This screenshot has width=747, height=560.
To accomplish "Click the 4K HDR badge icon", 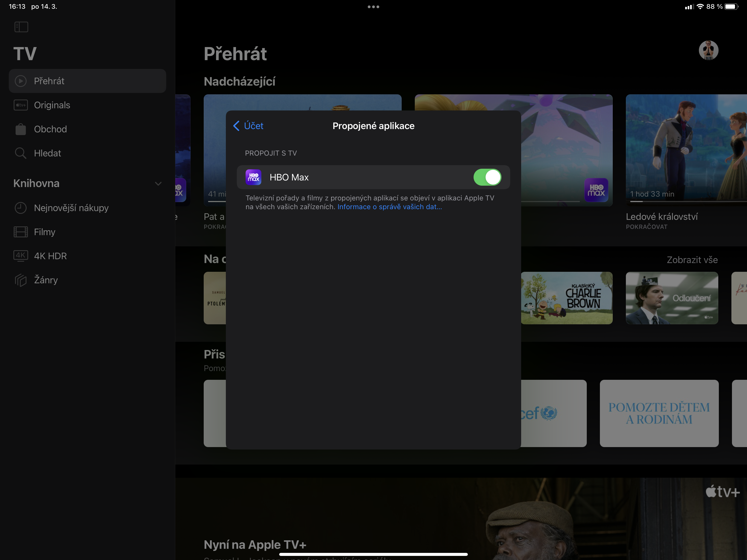I will 21,256.
